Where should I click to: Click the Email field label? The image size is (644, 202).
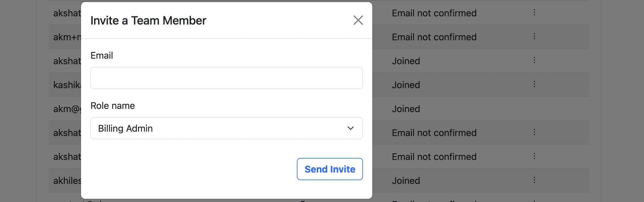[x=101, y=55]
